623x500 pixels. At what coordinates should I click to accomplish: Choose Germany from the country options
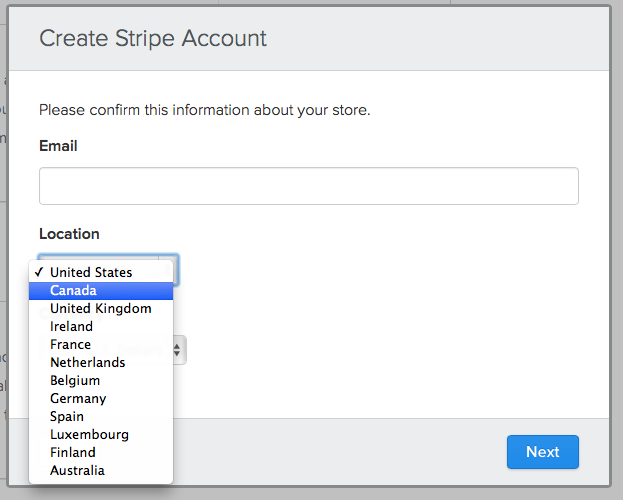coord(101,399)
